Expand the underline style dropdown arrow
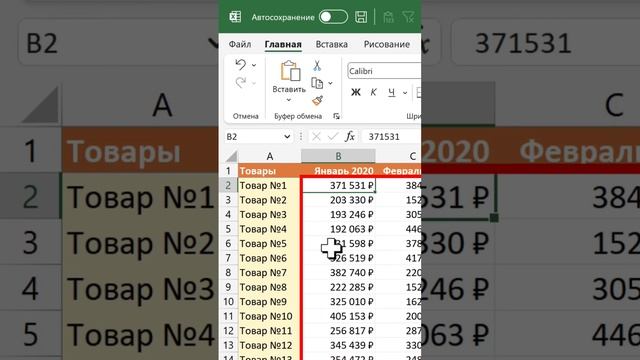Viewport: 640px width, 360px height. (x=405, y=93)
